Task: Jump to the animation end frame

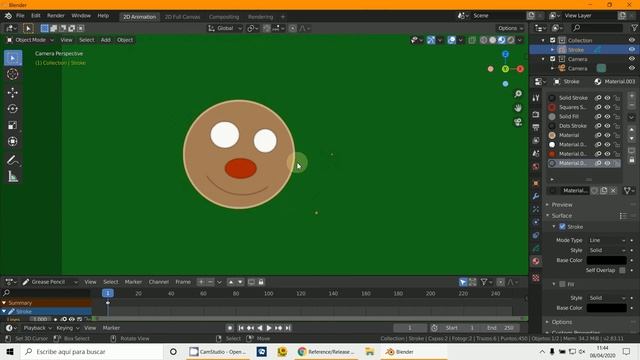Action: click(x=288, y=328)
